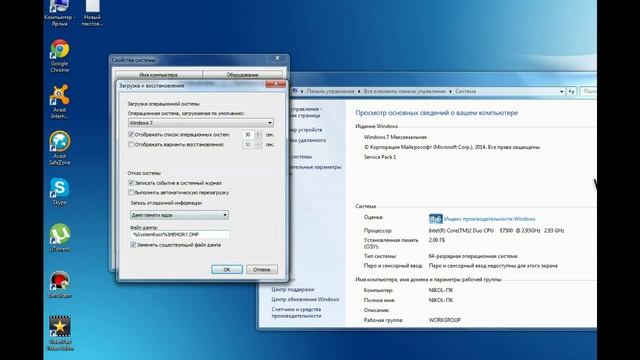
Task: Open the address bar history dropdown arrow
Action: (562, 91)
